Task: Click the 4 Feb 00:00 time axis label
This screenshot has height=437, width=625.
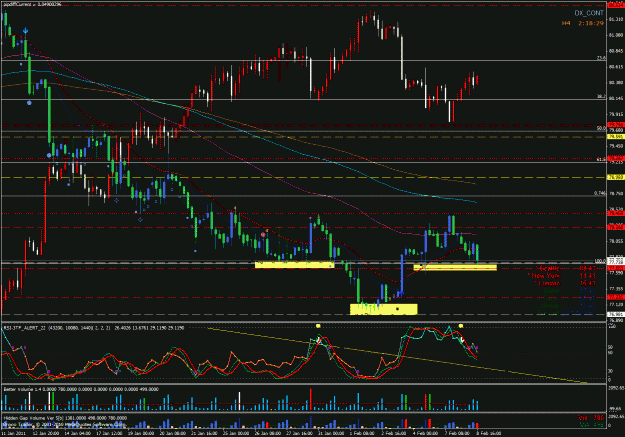Action: pos(425,433)
